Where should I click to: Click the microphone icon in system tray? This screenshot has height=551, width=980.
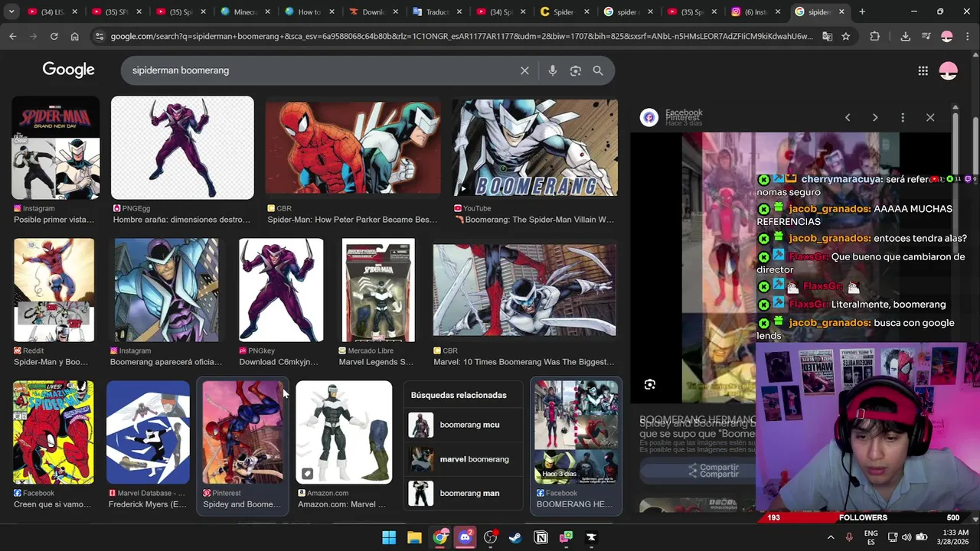coord(849,537)
